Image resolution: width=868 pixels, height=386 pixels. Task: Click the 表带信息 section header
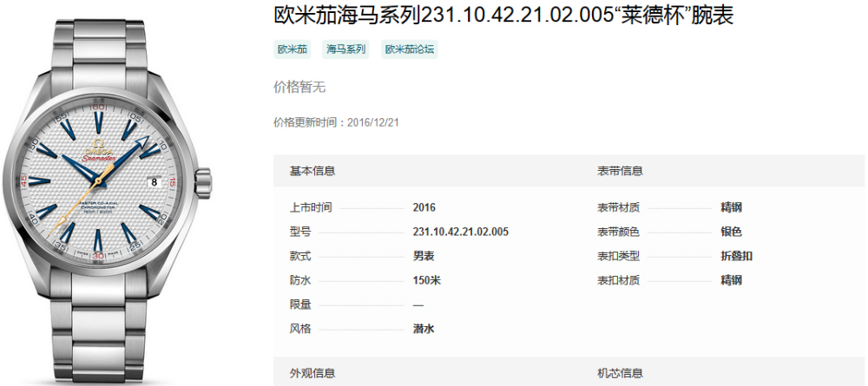(x=620, y=171)
